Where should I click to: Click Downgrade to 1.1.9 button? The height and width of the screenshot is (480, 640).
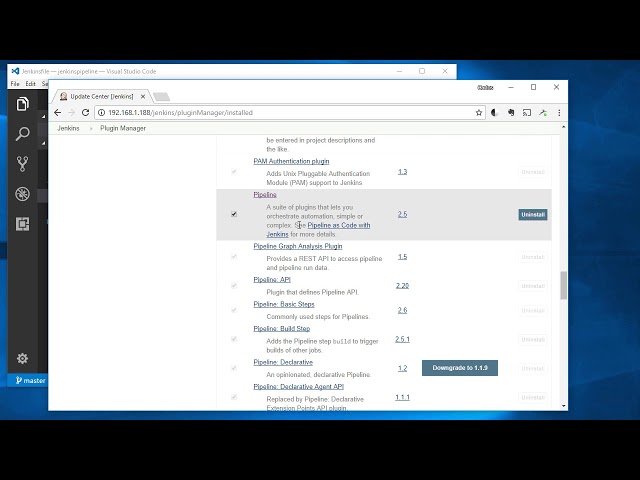pos(460,368)
